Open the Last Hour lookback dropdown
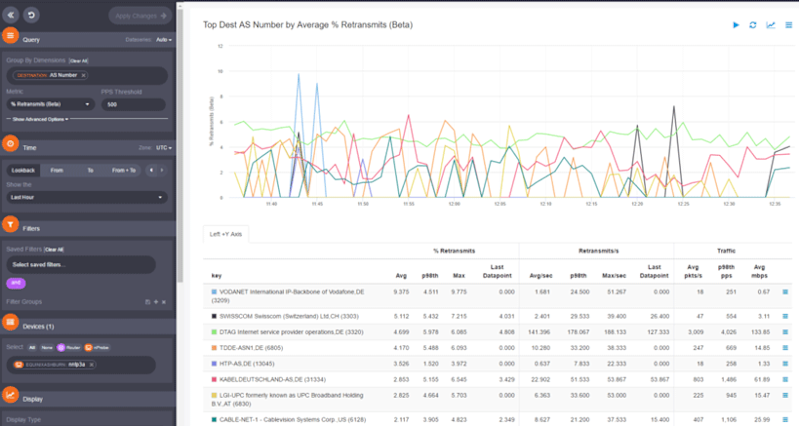Image resolution: width=799 pixels, height=426 pixels. (87, 197)
